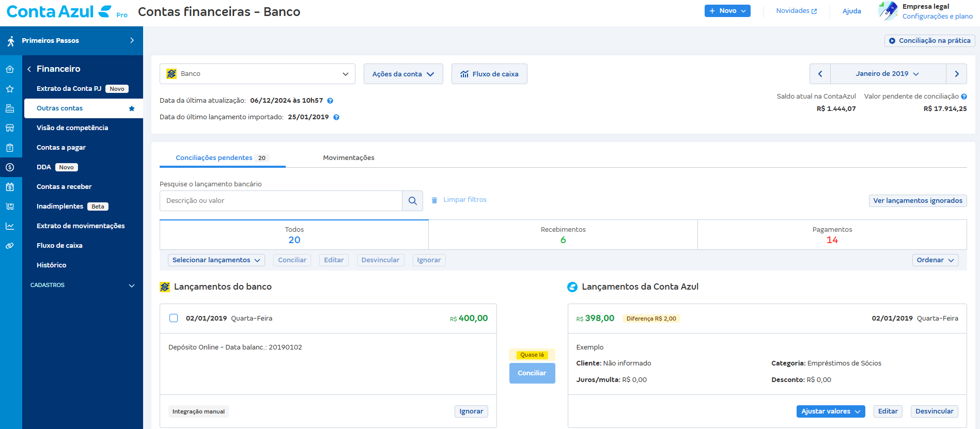Viewport: 980px width, 429px height.
Task: Open the storefront icon in the sidebar
Action: tap(10, 128)
